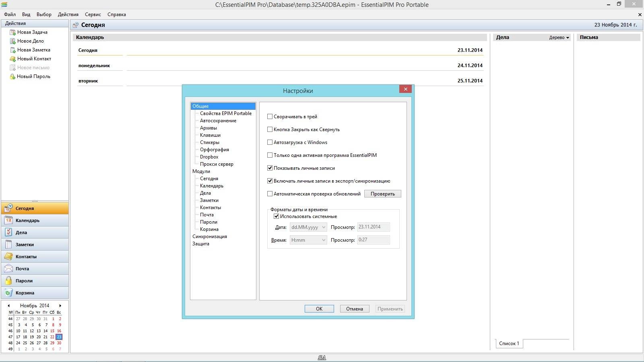Open the Дата format dropdown dd.MM.yyyy
The image size is (644, 362).
(308, 227)
